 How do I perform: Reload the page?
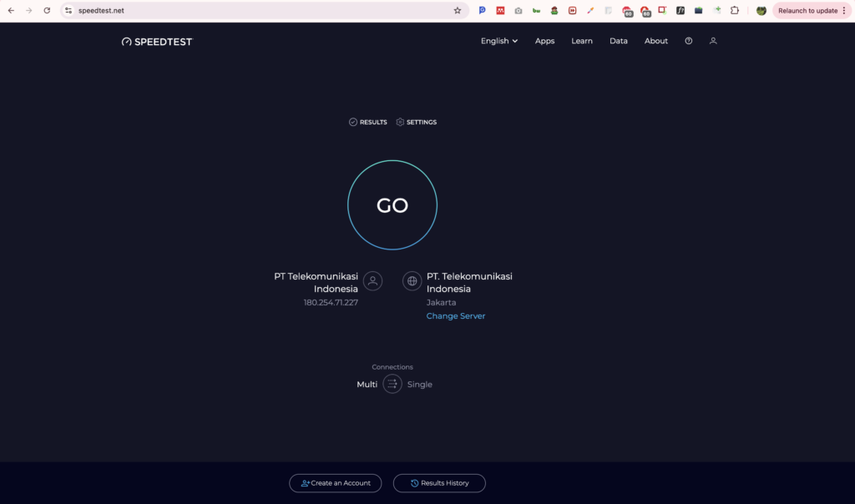pyautogui.click(x=47, y=10)
